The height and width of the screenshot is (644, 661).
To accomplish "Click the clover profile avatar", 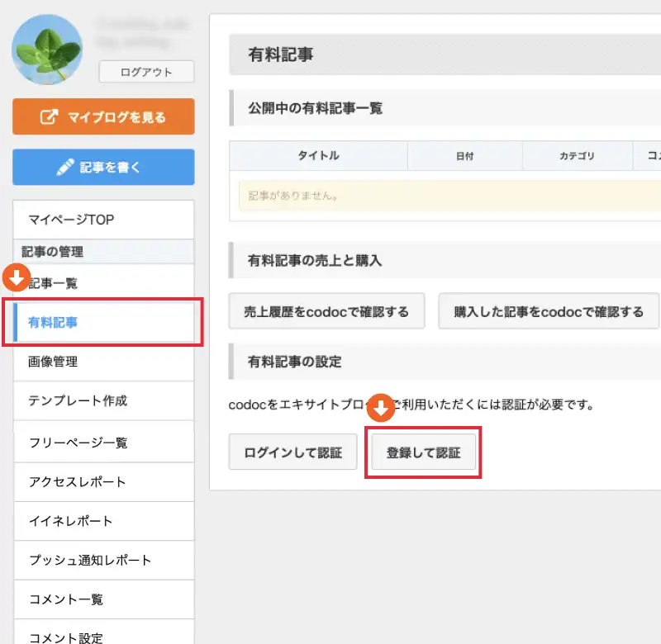I will click(x=47, y=50).
